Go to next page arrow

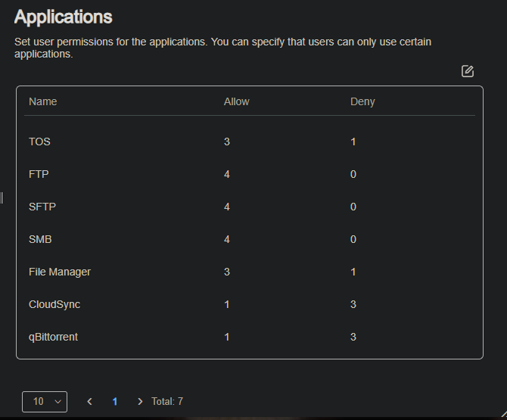(x=140, y=402)
